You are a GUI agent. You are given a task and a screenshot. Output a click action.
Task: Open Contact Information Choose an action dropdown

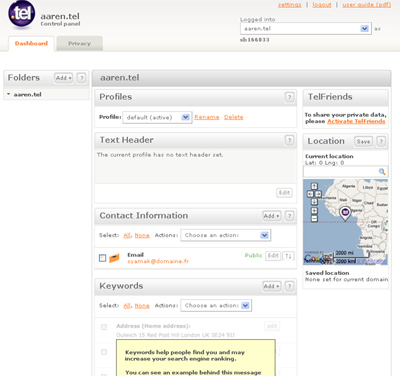click(226, 235)
